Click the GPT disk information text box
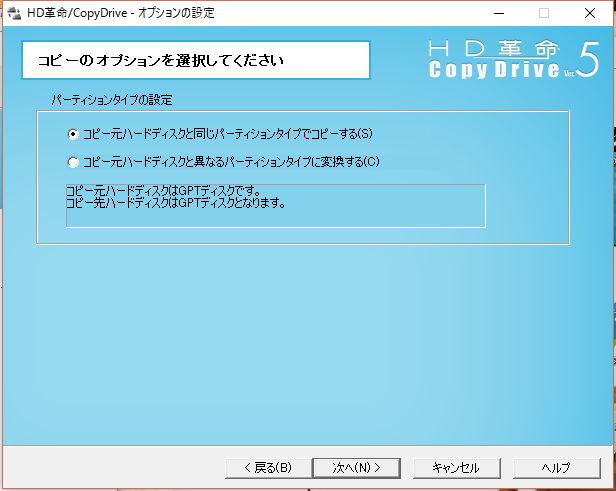The height and width of the screenshot is (491, 616). (276, 205)
